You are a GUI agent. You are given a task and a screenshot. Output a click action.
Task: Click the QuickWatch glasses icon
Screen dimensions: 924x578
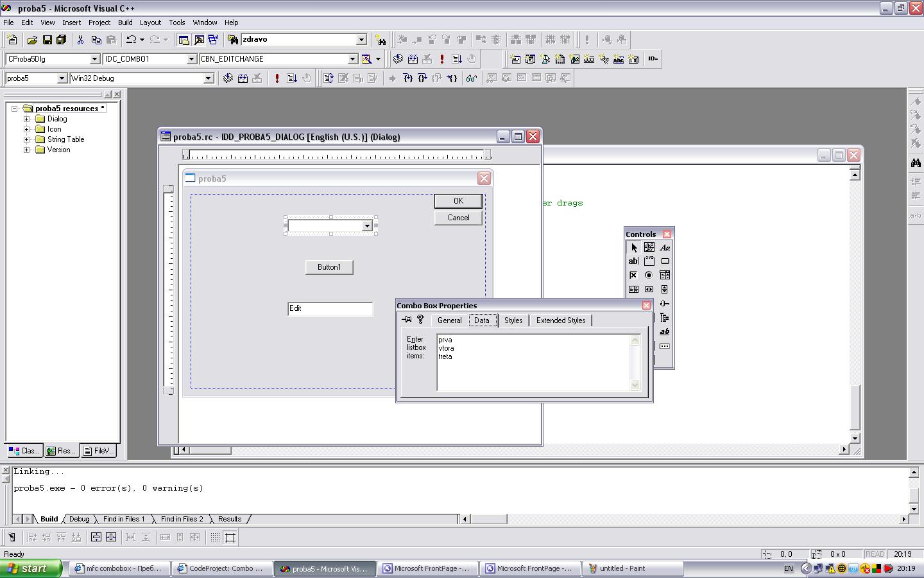point(472,78)
